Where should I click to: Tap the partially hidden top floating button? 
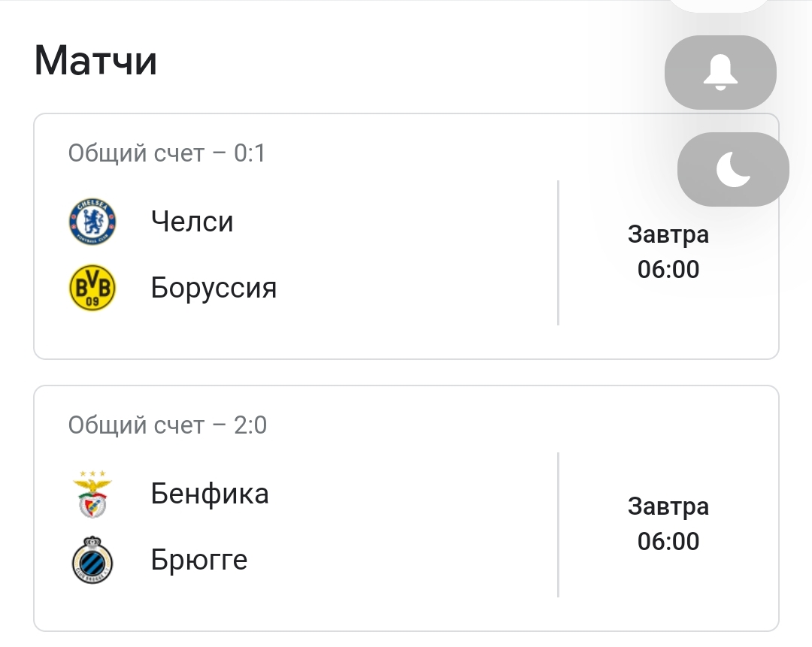click(x=720, y=5)
